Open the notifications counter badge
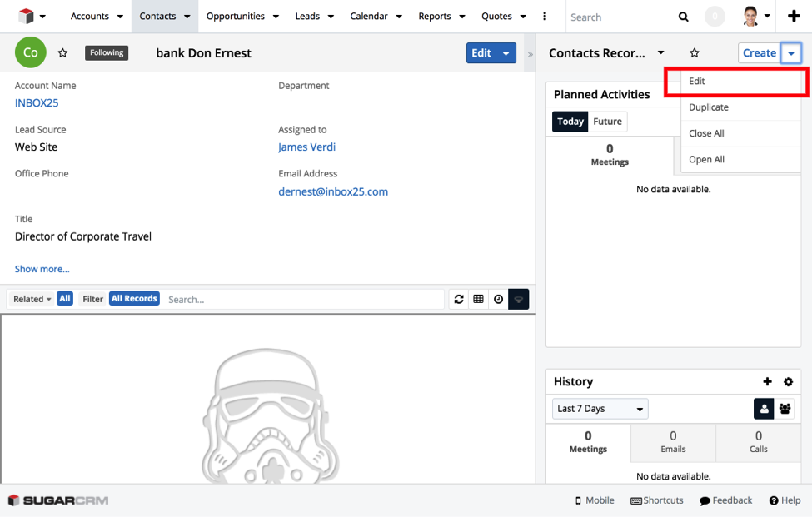This screenshot has width=812, height=517. 715,17
